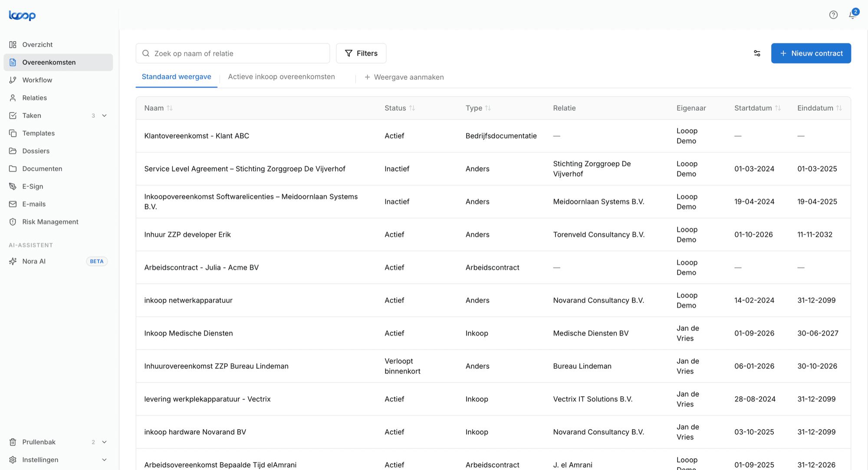
Task: Open the help question mark icon
Action: pyautogui.click(x=833, y=15)
